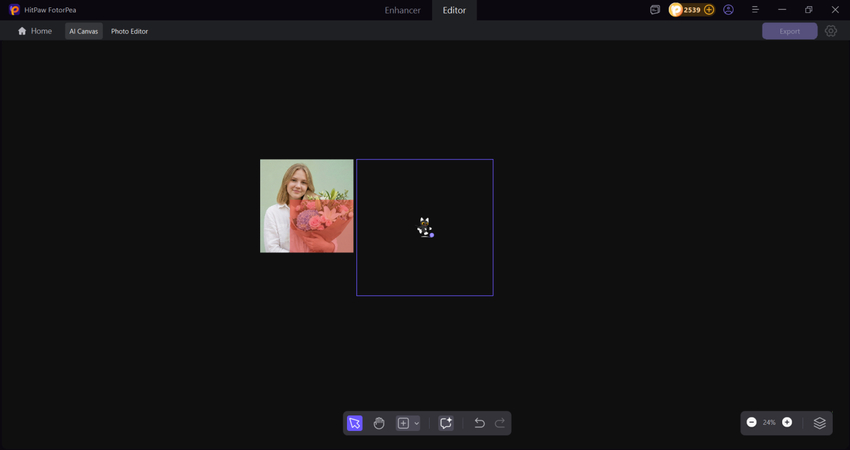
Task: Open the hamburger menu icon
Action: pyautogui.click(x=755, y=10)
